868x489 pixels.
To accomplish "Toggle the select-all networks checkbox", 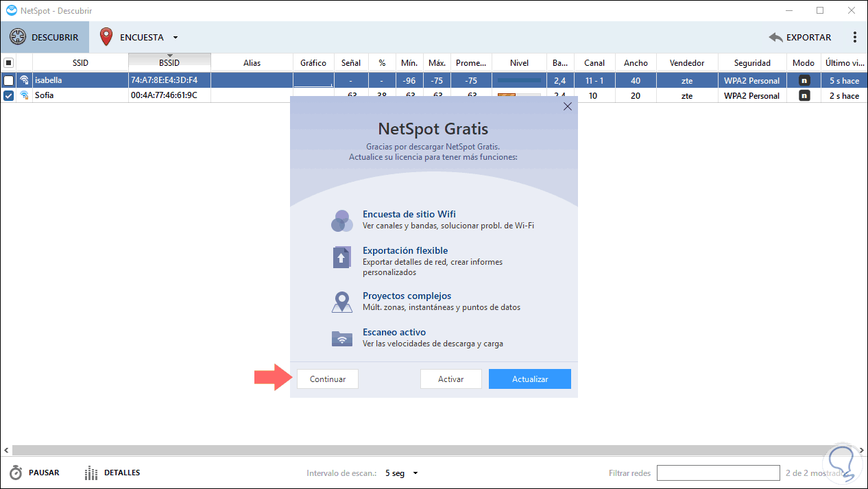I will pos(8,62).
